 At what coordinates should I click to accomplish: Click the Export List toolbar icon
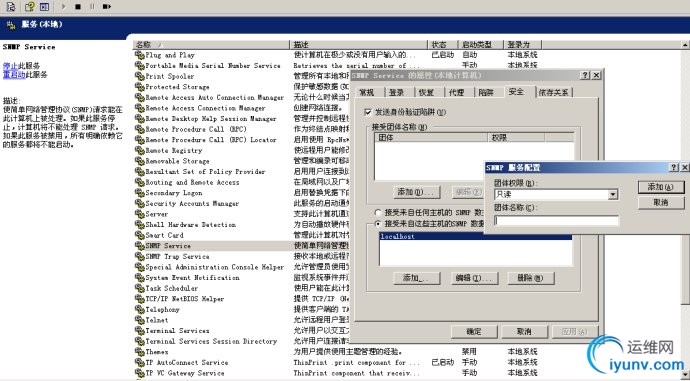pyautogui.click(x=11, y=7)
